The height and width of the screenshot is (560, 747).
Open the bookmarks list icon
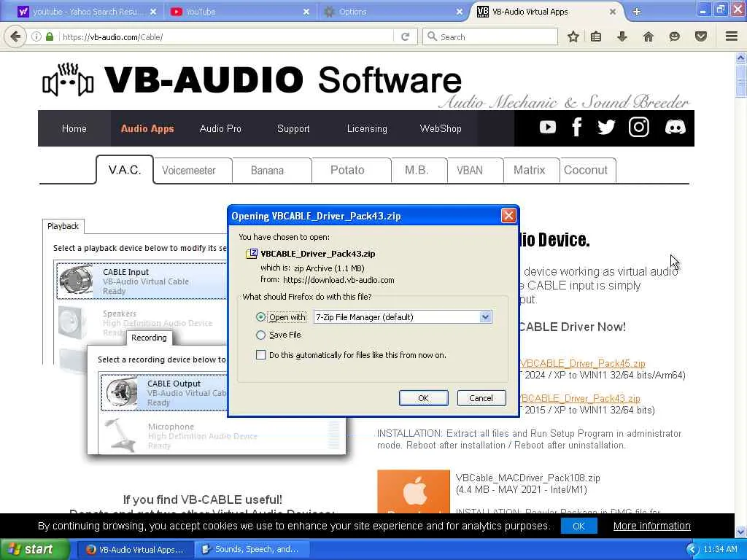coord(596,36)
